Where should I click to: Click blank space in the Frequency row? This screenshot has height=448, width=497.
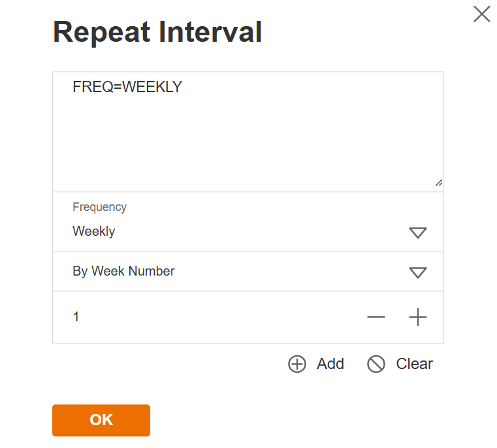click(x=261, y=222)
